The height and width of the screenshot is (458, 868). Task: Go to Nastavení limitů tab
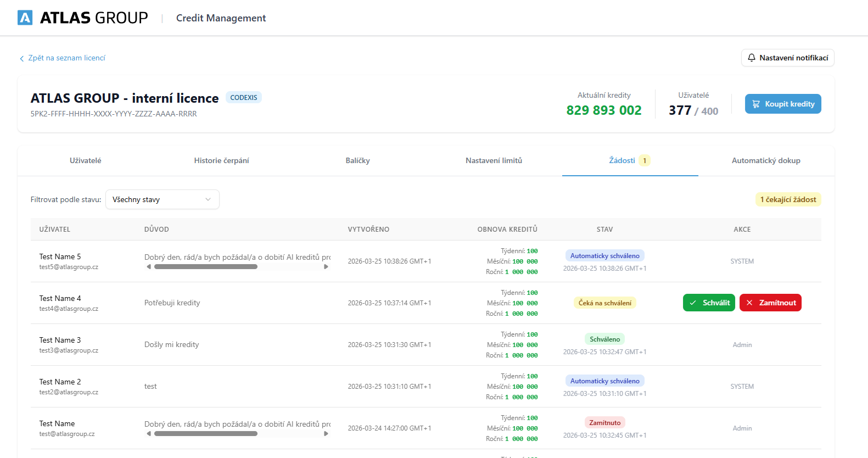[x=494, y=160]
